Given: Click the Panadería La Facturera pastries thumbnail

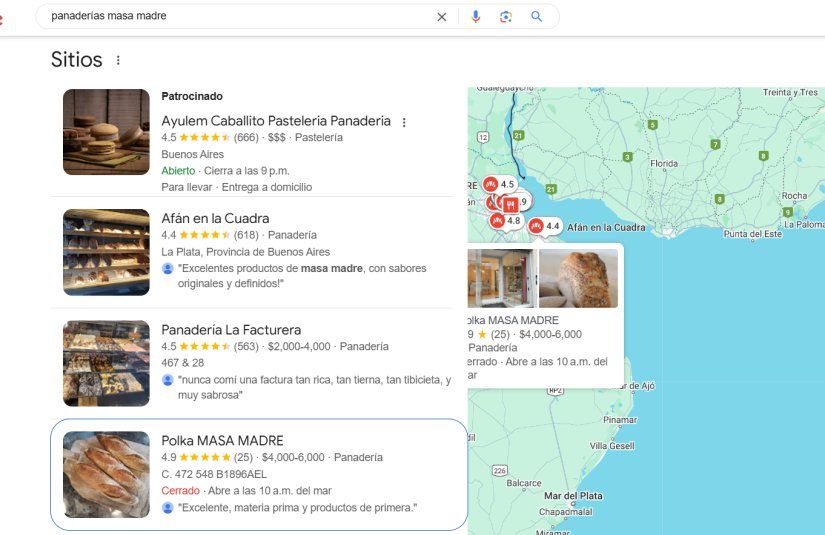Looking at the screenshot, I should point(106,364).
